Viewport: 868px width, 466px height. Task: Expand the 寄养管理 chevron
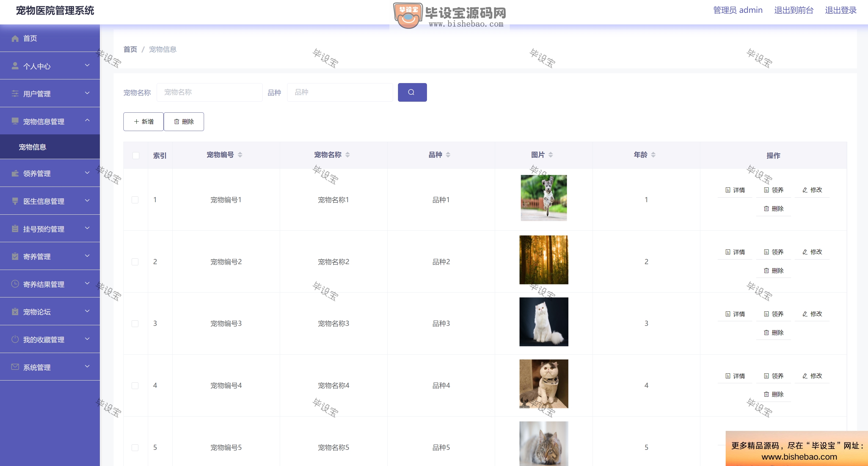87,256
